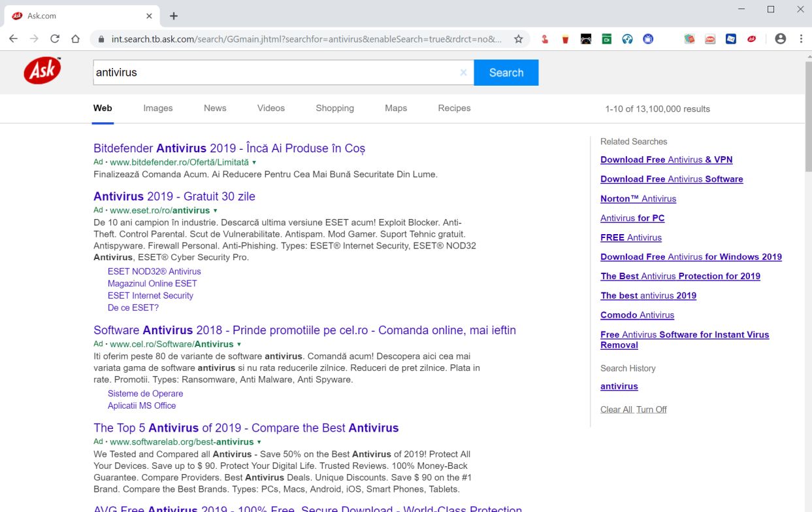Viewport: 812px width, 512px height.
Task: Open the Software Antivirus 2018 cel.ro result
Action: pyautogui.click(x=304, y=330)
